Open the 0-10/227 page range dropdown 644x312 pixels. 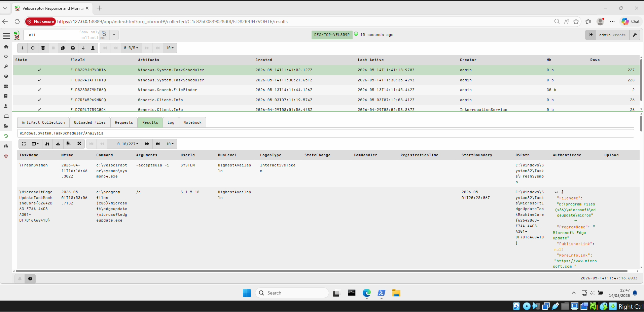[128, 144]
